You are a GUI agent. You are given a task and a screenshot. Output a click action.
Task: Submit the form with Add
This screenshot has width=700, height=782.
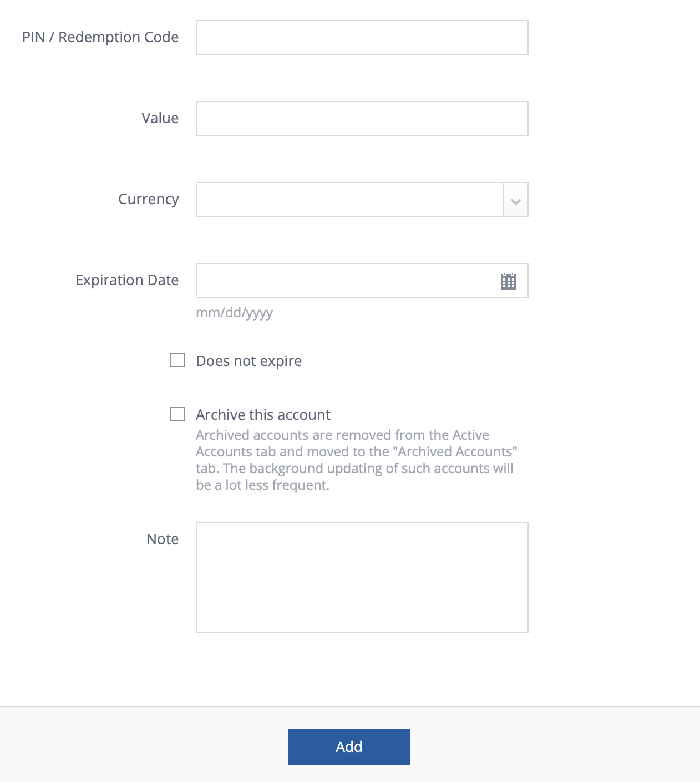click(349, 747)
